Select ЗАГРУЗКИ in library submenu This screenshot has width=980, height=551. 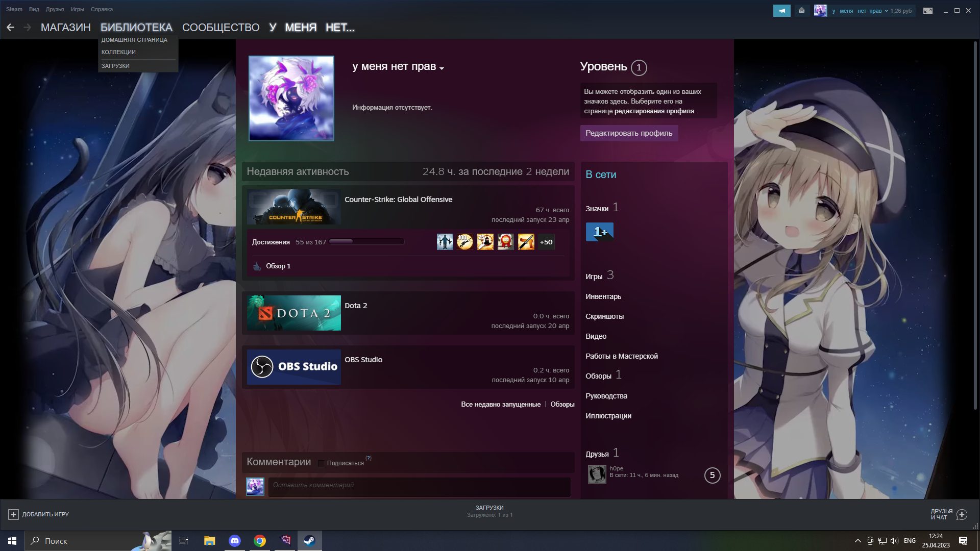point(115,66)
